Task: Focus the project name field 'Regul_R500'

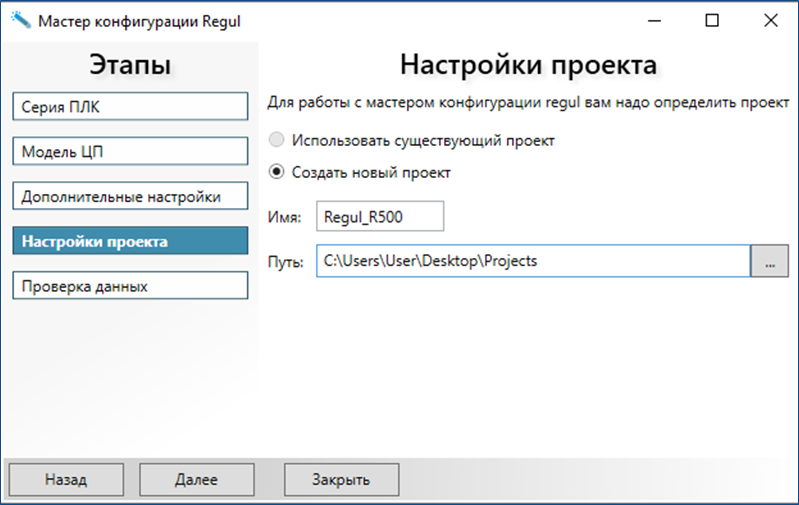Action: click(379, 217)
